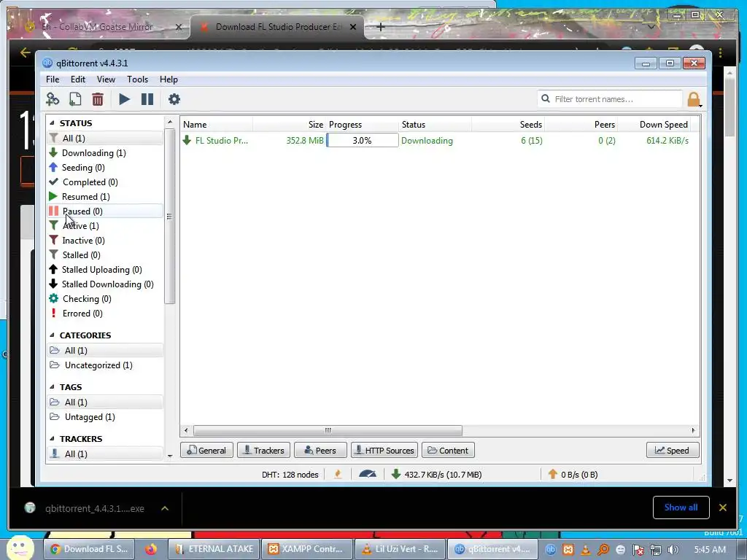This screenshot has width=747, height=560.
Task: Select the Stalled Uploading (0) filter
Action: [101, 270]
